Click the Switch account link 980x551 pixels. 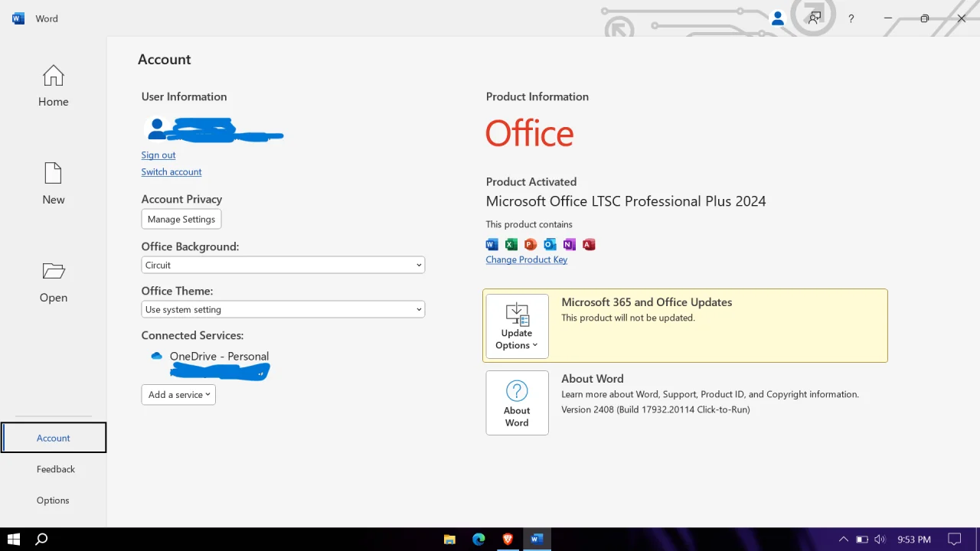(171, 172)
